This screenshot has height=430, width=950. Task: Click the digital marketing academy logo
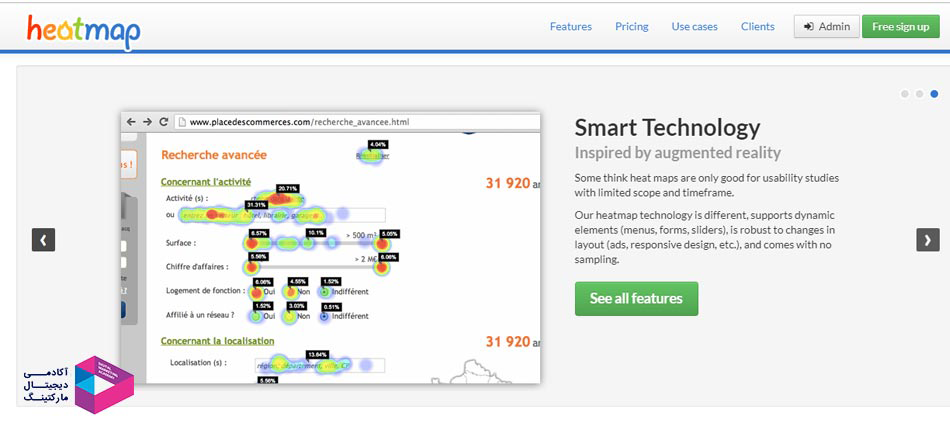click(x=79, y=385)
